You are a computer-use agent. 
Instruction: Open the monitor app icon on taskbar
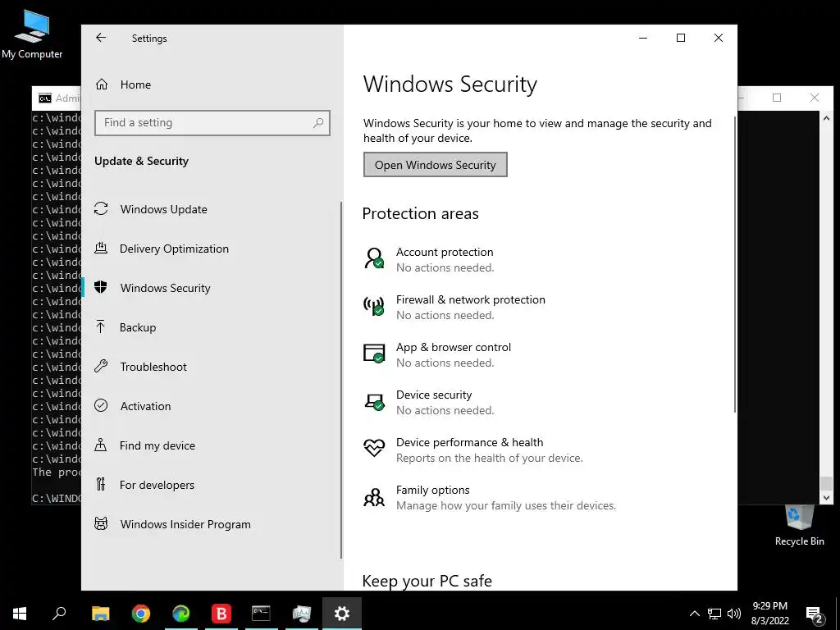tap(302, 614)
